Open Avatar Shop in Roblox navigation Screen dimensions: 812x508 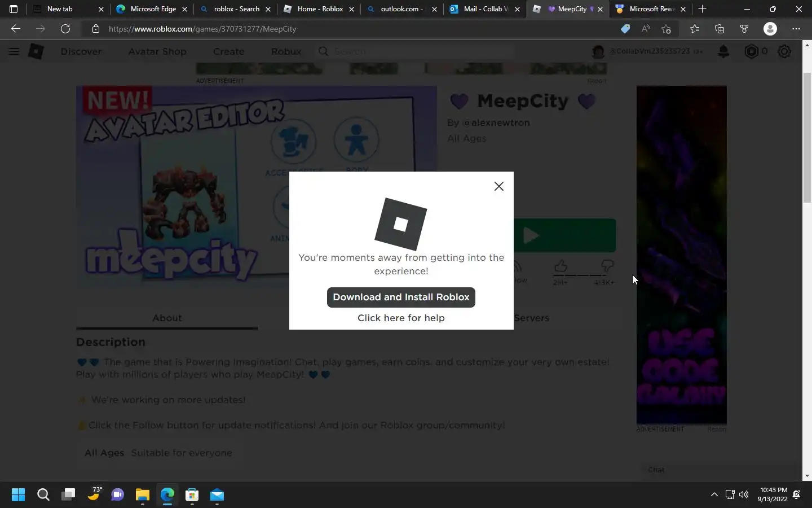157,51
